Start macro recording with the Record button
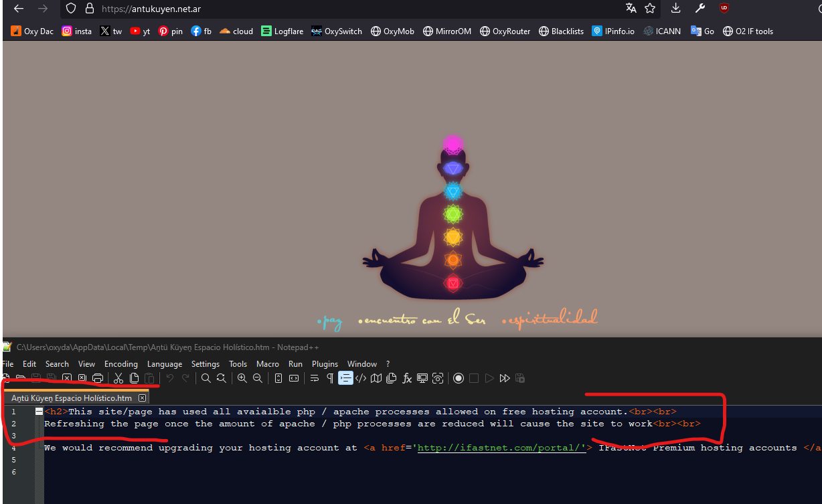822x504 pixels. (459, 378)
